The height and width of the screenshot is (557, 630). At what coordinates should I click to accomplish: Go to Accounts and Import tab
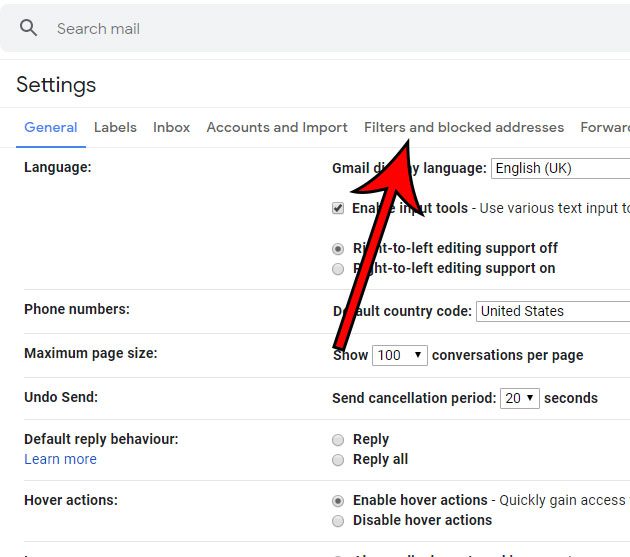(x=277, y=127)
